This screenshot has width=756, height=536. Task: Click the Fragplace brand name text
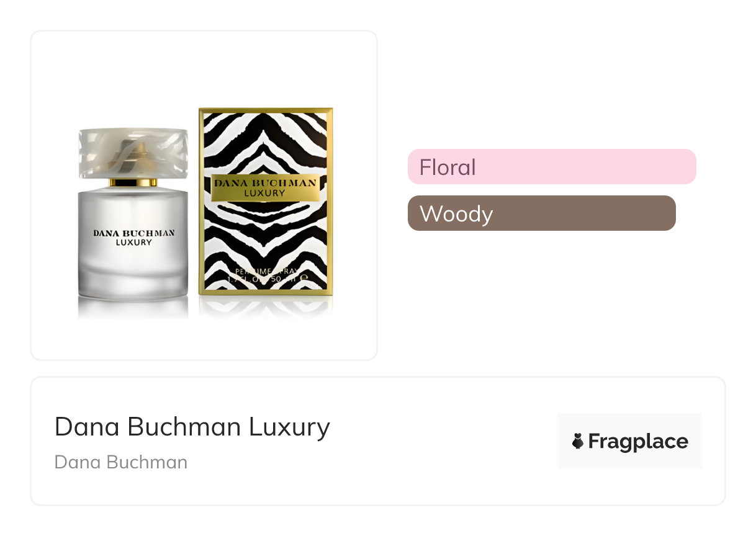click(638, 442)
